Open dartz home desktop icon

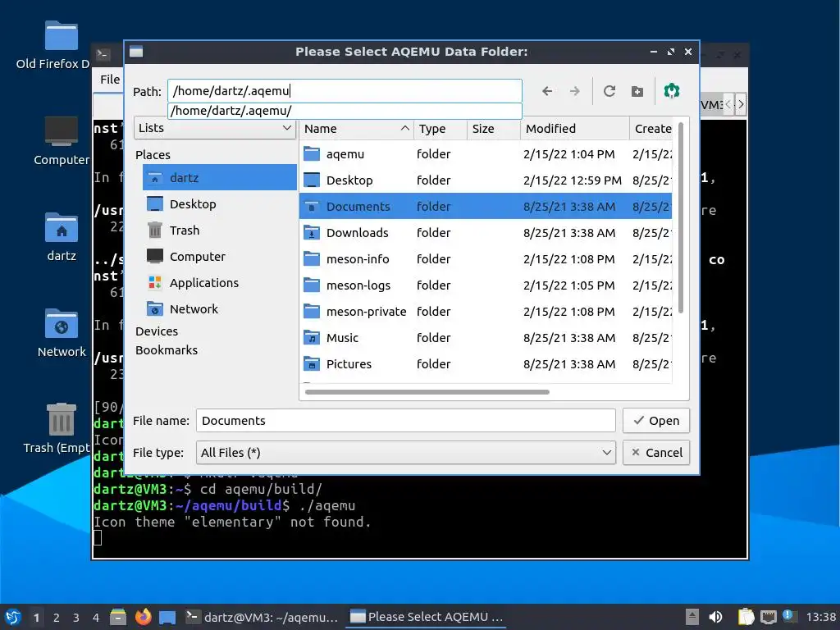tap(61, 237)
